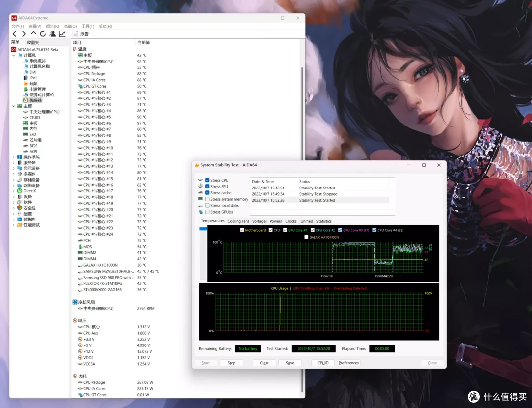Click the CPUID button
The width and height of the screenshot is (532, 408).
[323, 363]
